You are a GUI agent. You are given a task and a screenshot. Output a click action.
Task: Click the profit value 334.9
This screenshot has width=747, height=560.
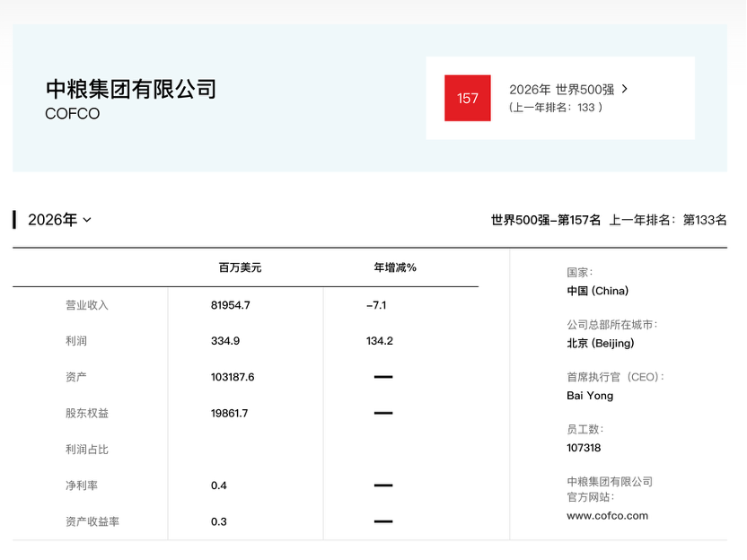225,341
